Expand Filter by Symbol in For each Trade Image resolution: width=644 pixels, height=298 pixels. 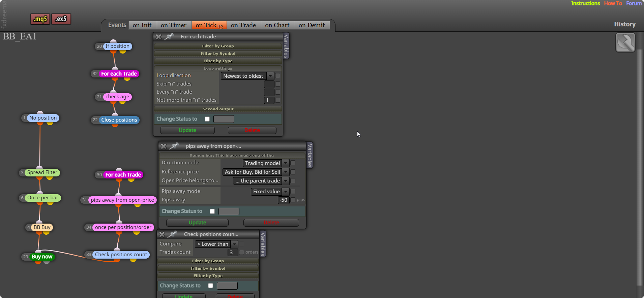[218, 54]
